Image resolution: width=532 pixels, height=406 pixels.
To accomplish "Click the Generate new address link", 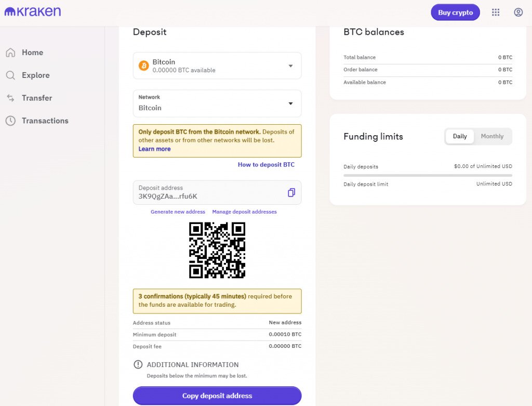I will (178, 212).
